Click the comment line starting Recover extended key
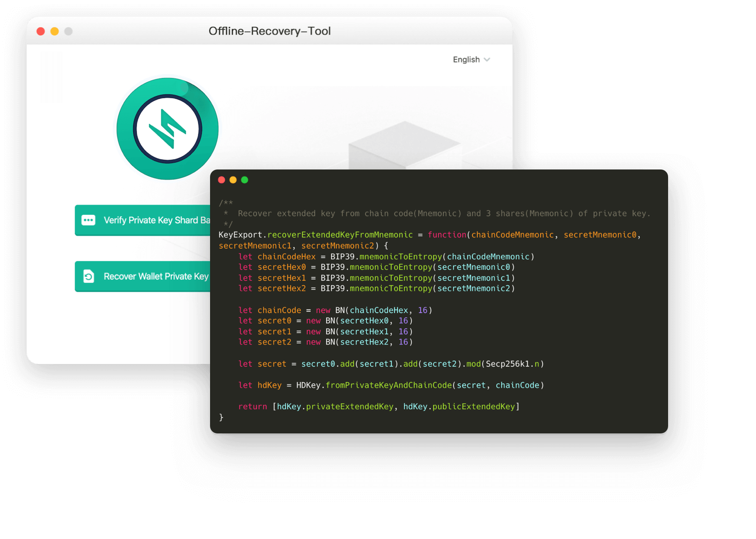The height and width of the screenshot is (539, 756). click(443, 213)
